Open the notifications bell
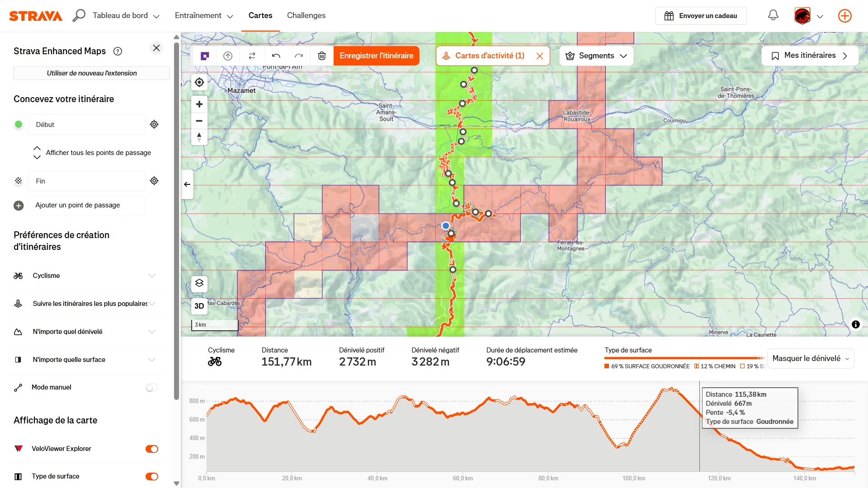Image resolution: width=868 pixels, height=488 pixels. point(773,15)
